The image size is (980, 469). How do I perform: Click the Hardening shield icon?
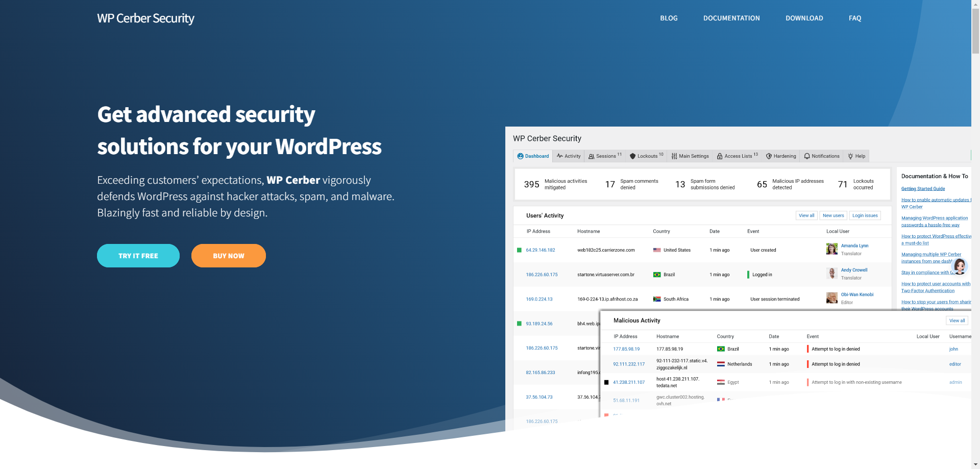pyautogui.click(x=769, y=156)
